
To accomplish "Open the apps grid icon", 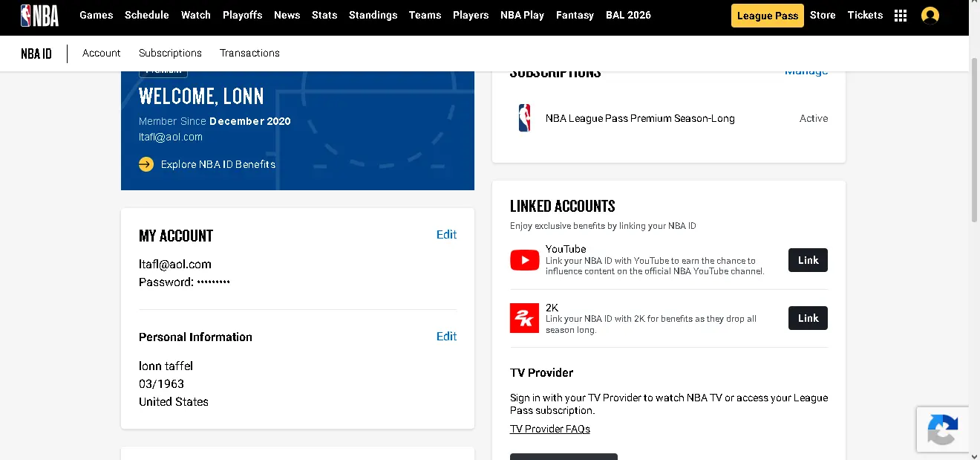I will point(901,16).
